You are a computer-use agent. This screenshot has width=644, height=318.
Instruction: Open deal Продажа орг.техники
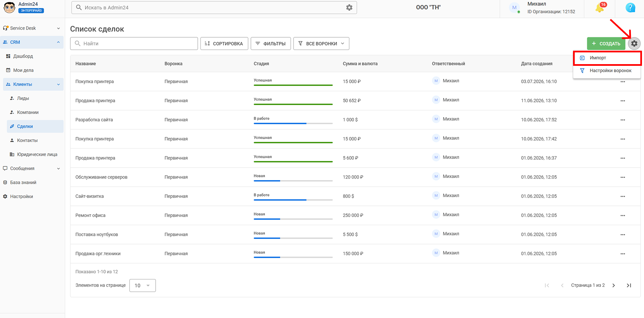click(98, 254)
